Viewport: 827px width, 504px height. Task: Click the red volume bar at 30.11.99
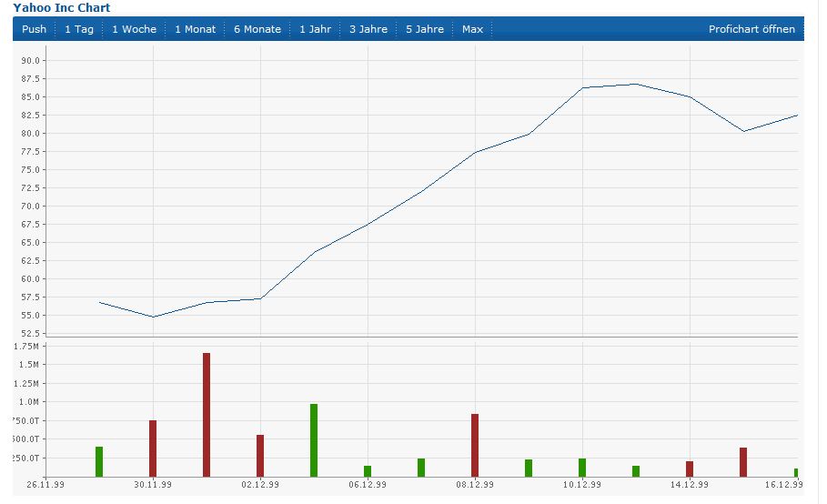click(x=153, y=449)
